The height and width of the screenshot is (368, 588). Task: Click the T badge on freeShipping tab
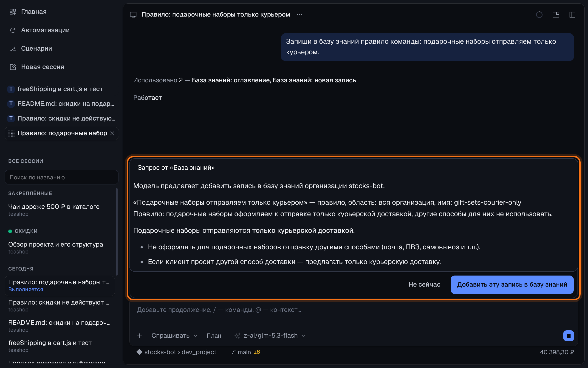pos(11,89)
